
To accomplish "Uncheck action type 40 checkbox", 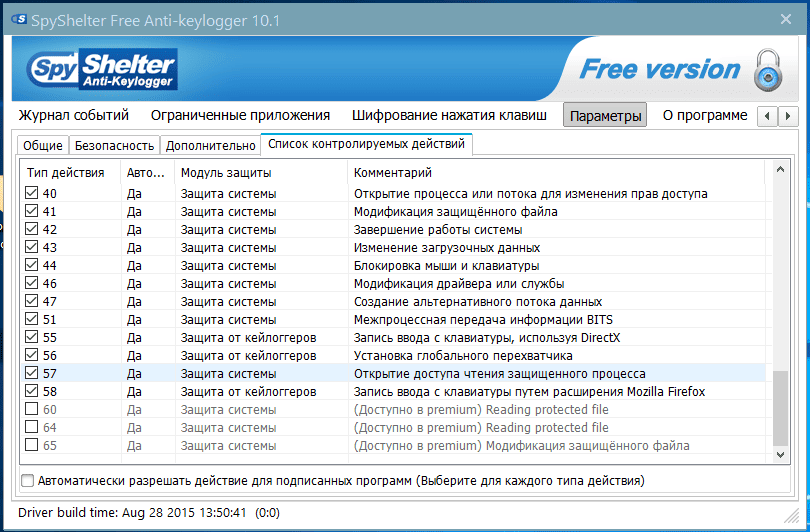I will [x=32, y=193].
